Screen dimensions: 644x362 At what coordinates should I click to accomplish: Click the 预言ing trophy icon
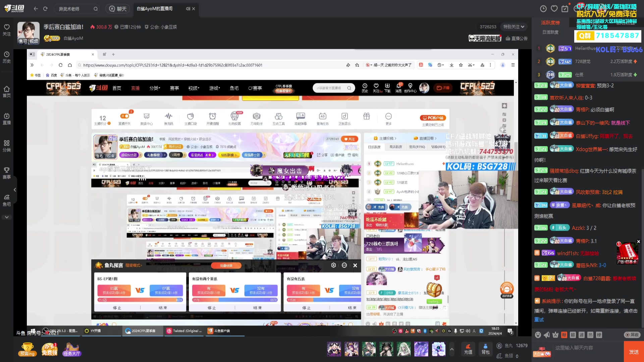tap(28, 349)
